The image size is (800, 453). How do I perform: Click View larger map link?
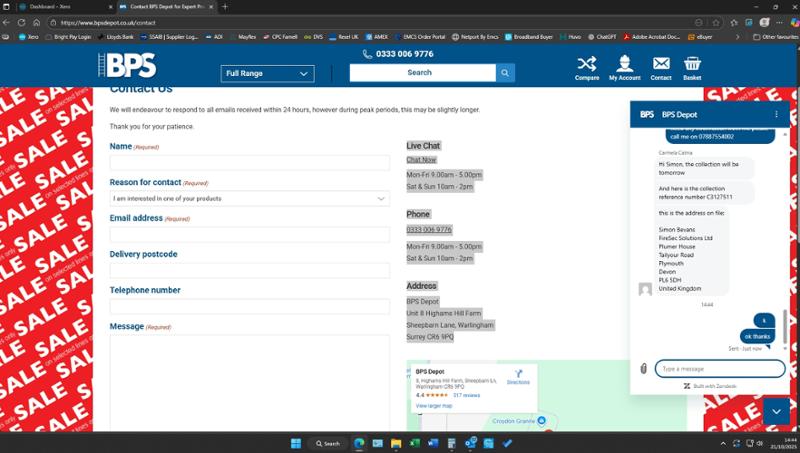click(x=434, y=406)
